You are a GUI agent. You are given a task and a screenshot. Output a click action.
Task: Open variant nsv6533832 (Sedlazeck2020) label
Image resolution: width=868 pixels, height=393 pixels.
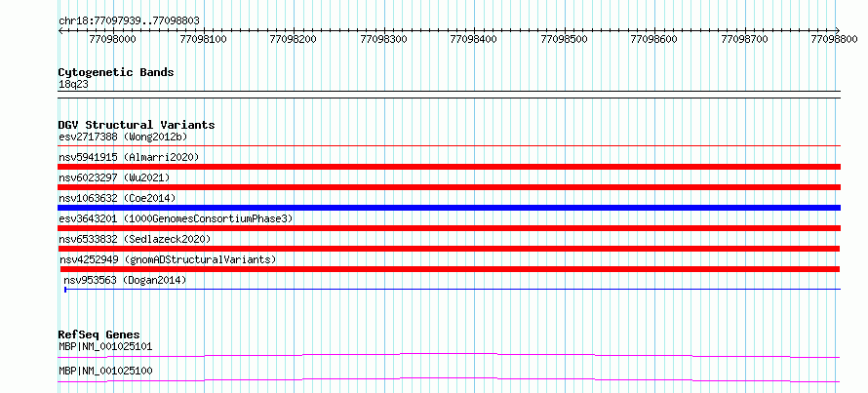(x=135, y=239)
